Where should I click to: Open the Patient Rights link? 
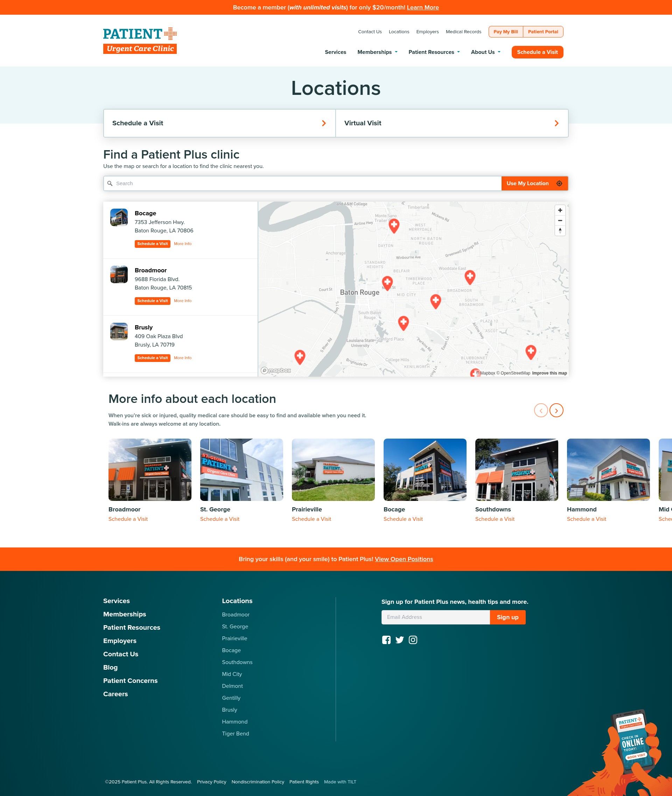303,782
